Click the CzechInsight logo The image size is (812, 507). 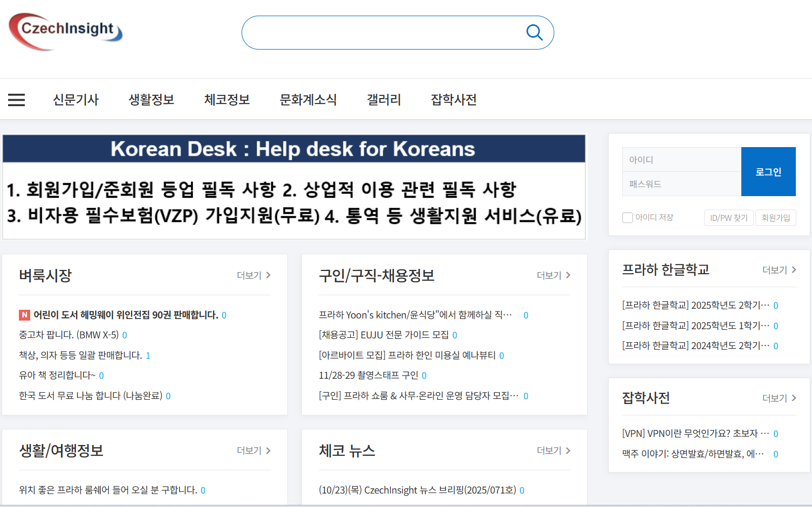[x=66, y=31]
